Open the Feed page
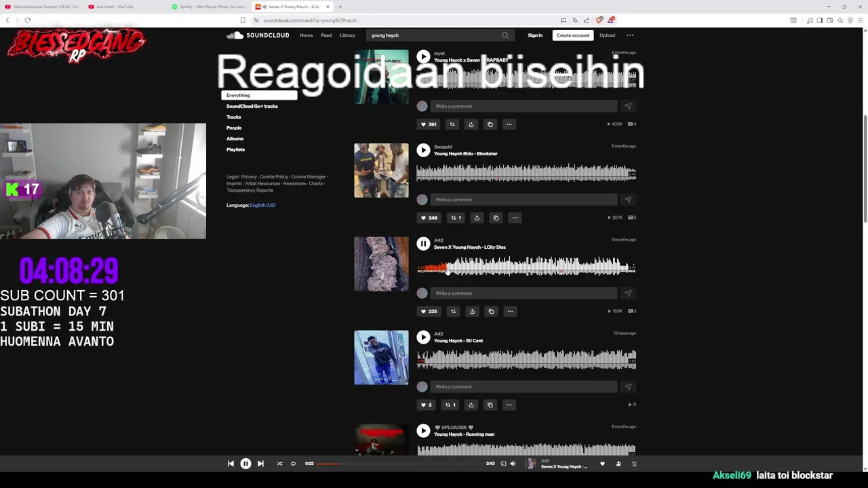The image size is (868, 488). [326, 35]
